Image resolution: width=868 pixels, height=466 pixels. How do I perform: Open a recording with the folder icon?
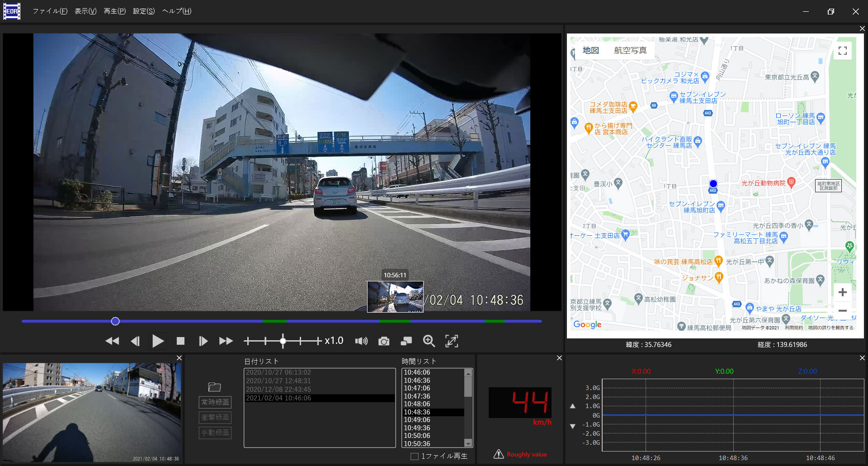(215, 387)
